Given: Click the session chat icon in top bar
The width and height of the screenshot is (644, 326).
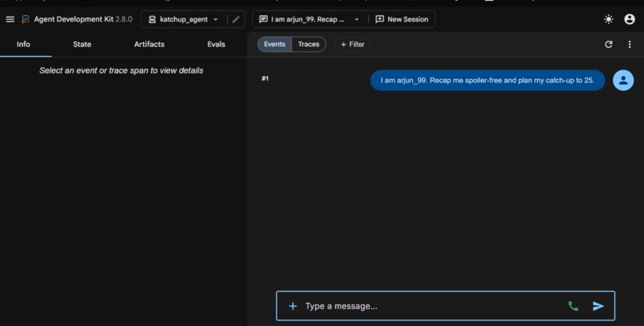Looking at the screenshot, I should point(263,19).
